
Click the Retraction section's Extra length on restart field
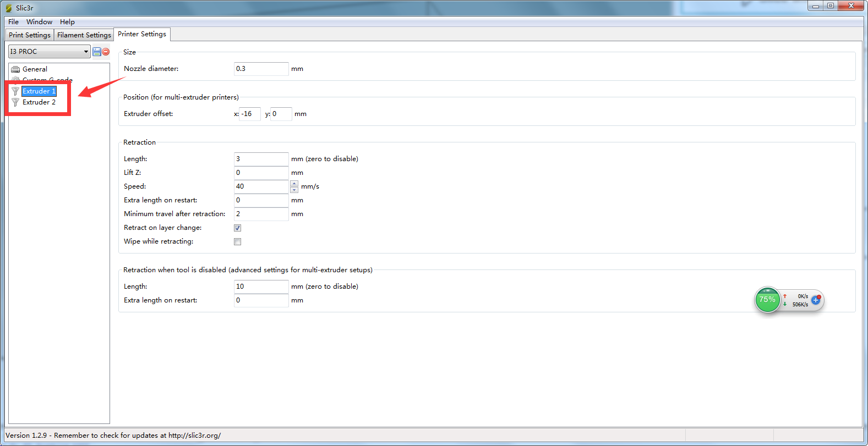[261, 200]
